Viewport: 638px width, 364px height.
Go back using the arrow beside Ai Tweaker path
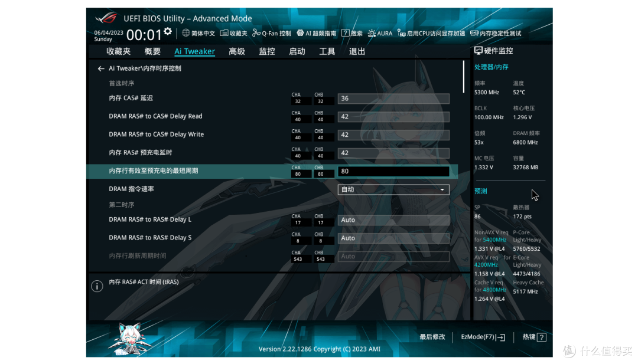101,68
